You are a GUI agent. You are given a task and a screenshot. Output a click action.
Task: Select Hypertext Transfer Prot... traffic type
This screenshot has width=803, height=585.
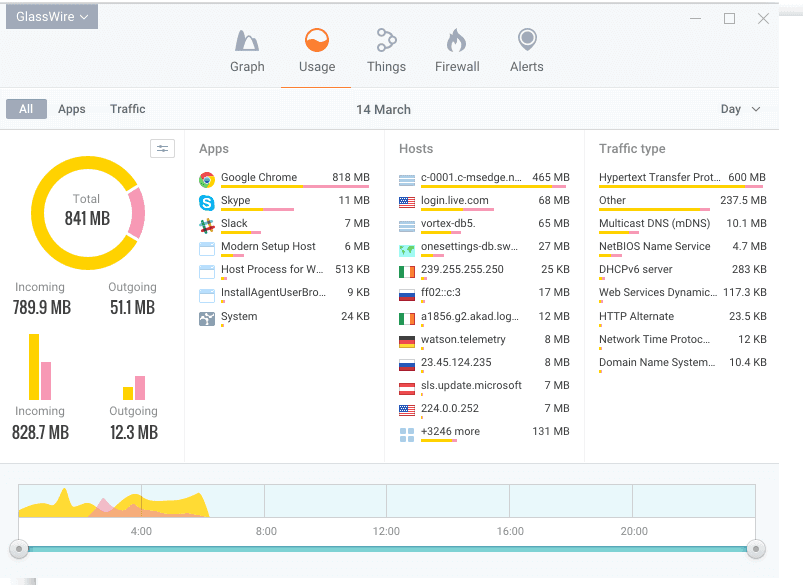click(x=682, y=179)
